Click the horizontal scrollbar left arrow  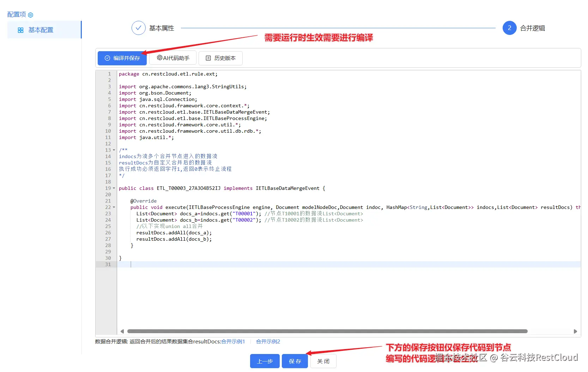122,331
